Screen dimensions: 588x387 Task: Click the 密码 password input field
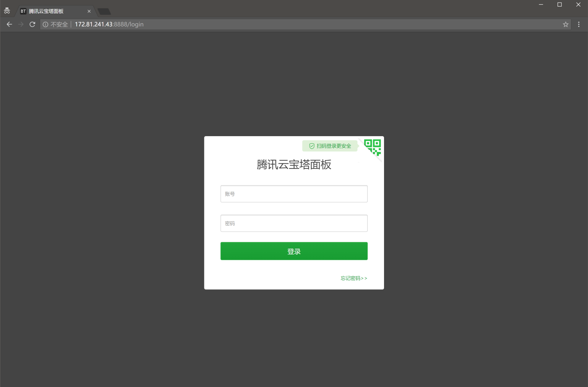294,223
